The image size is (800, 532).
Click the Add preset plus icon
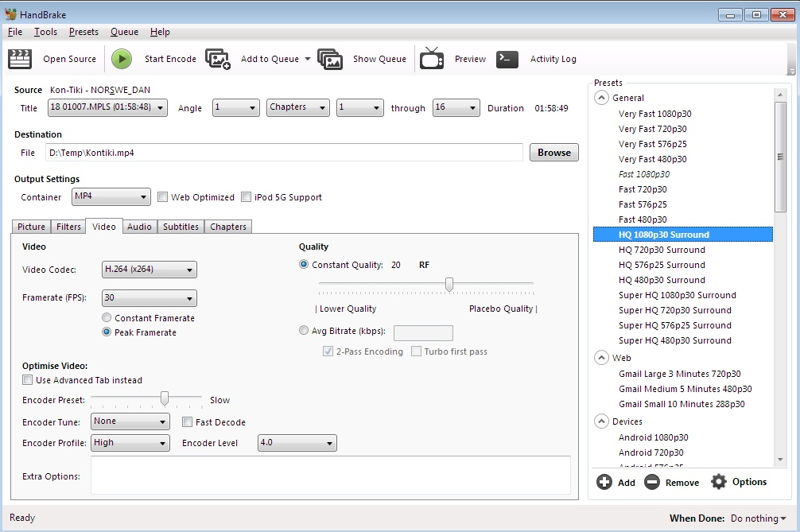pos(604,482)
